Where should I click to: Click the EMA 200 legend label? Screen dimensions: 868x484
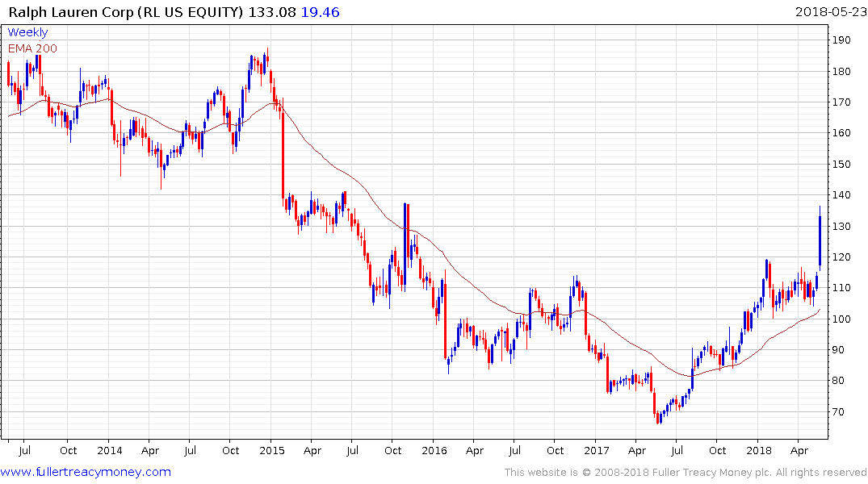click(32, 48)
